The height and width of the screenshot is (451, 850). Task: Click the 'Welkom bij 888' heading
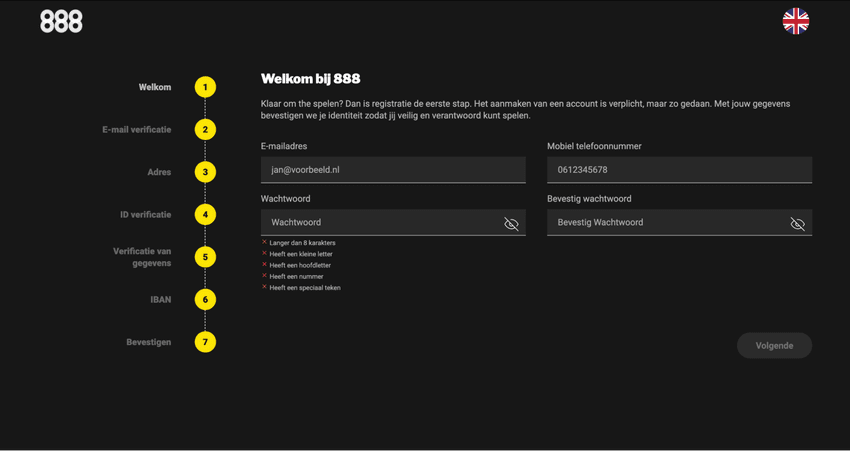[x=311, y=79]
